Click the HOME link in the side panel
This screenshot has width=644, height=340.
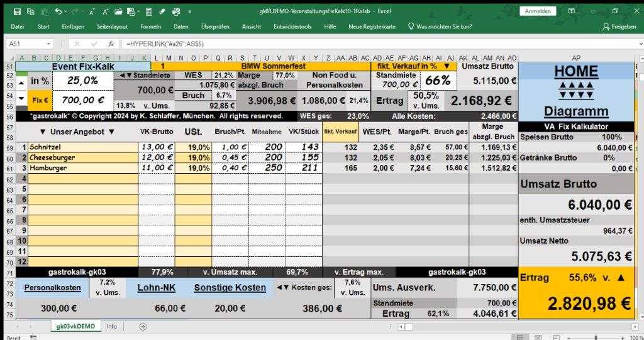coord(576,72)
